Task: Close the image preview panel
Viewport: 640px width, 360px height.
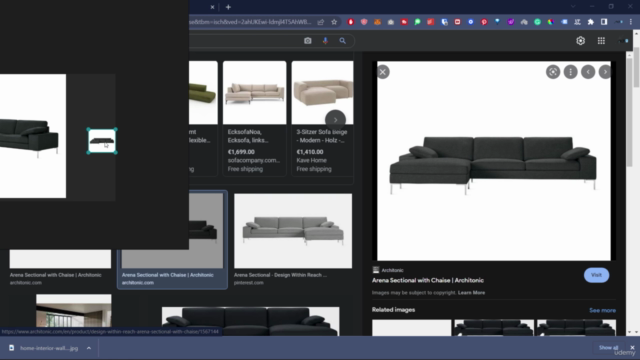Action: [x=383, y=72]
